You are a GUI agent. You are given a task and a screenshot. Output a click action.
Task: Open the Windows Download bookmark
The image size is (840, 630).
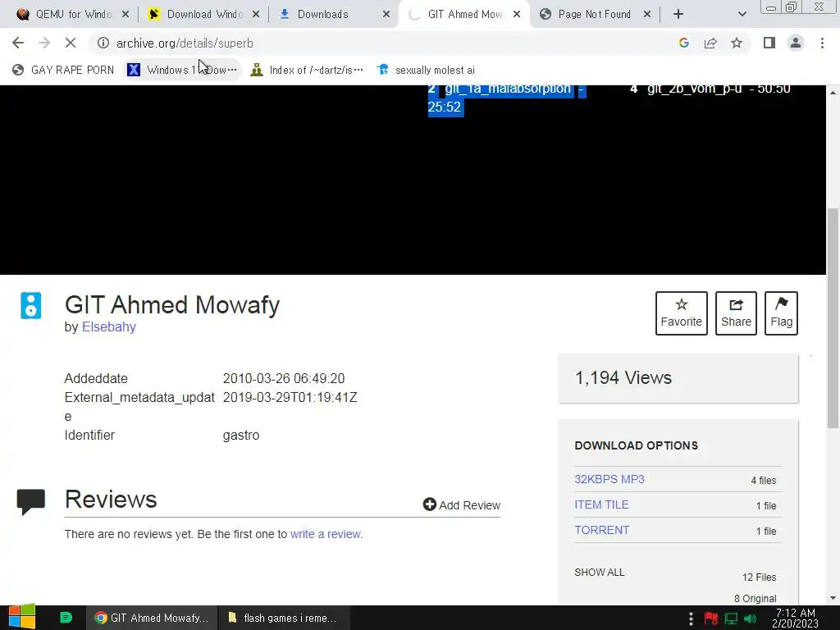pos(182,70)
